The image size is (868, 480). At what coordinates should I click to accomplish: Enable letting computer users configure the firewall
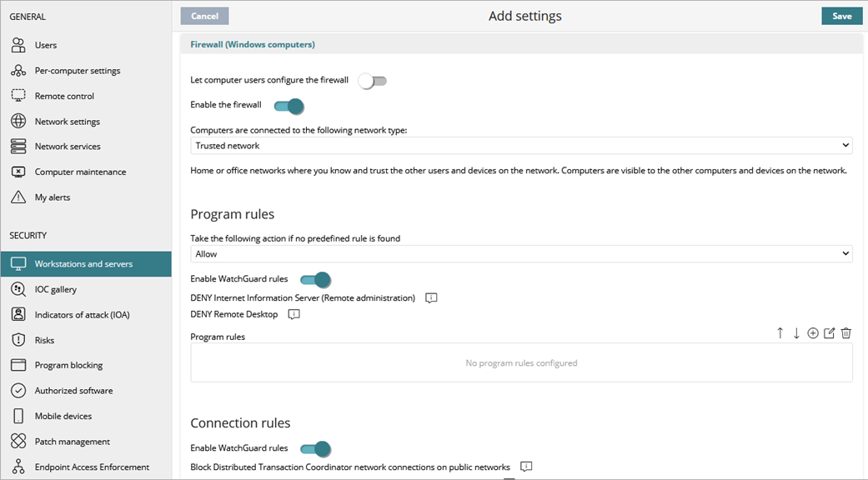click(x=372, y=80)
